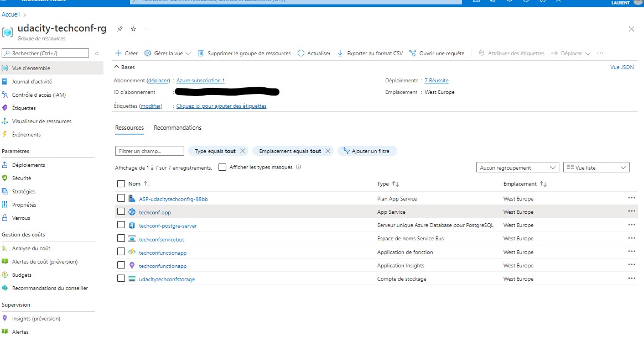Switch to the Recommandations tab
This screenshot has width=644, height=337.
click(178, 128)
